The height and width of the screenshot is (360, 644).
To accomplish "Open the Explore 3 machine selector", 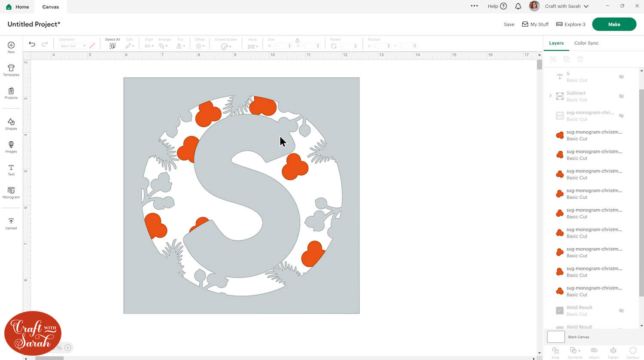I will 571,24.
